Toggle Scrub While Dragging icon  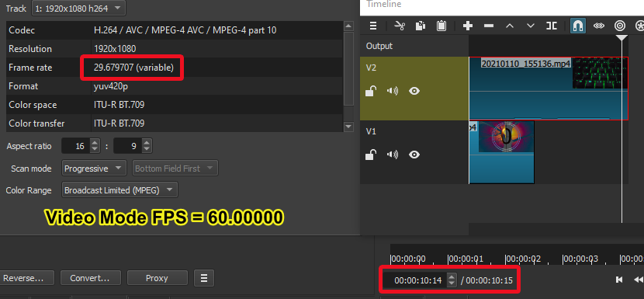[x=599, y=26]
